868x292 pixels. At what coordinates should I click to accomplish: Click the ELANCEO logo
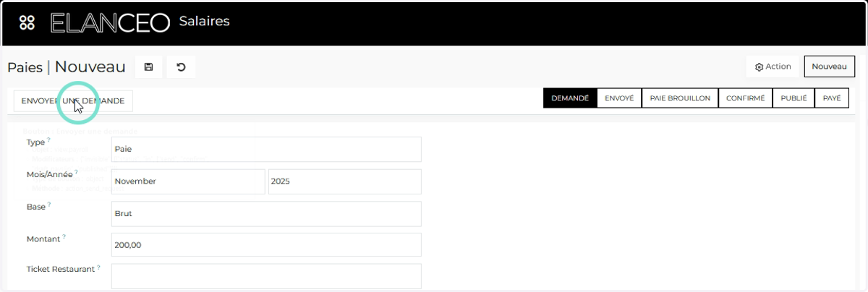[x=110, y=22]
